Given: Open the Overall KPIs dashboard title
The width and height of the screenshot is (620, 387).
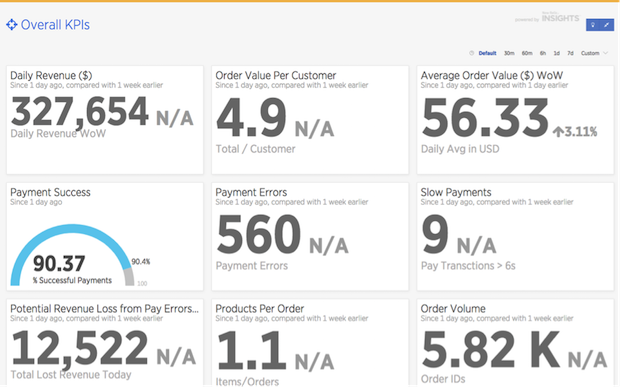Looking at the screenshot, I should point(55,25).
